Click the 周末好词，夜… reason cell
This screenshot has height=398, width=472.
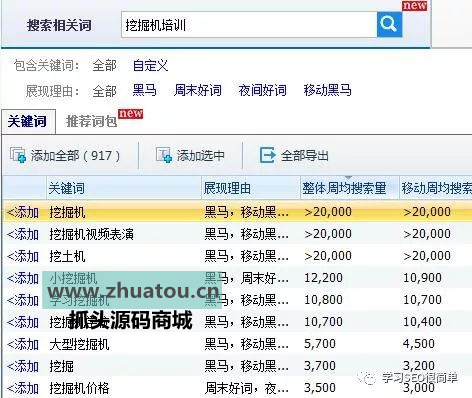click(x=247, y=388)
